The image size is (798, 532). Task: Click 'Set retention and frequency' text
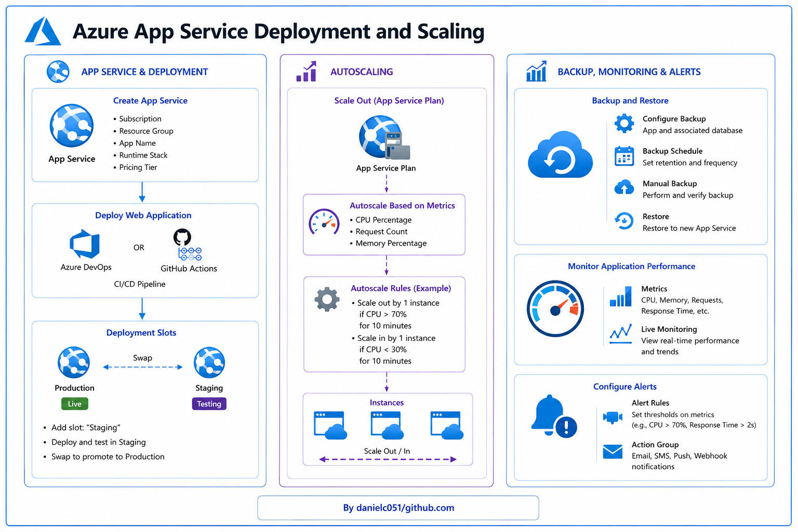[690, 163]
